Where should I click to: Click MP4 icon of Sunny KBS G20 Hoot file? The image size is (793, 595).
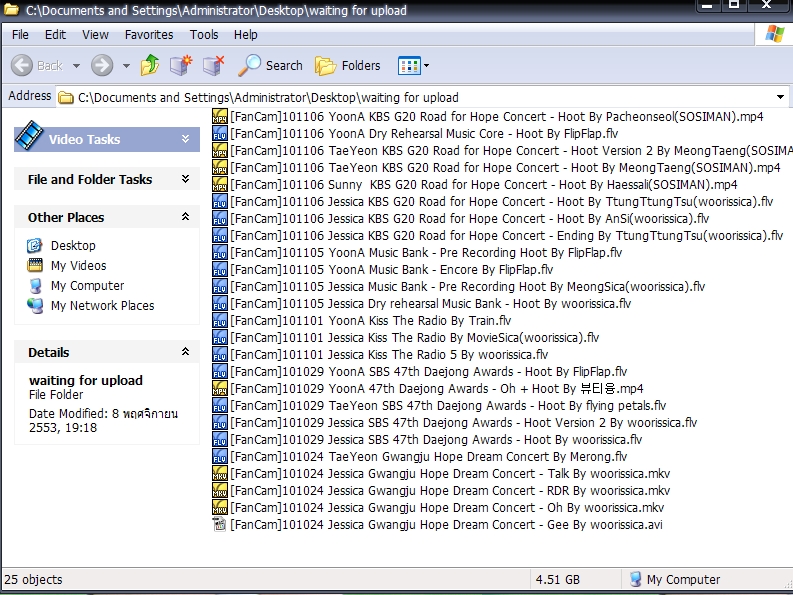[x=220, y=184]
